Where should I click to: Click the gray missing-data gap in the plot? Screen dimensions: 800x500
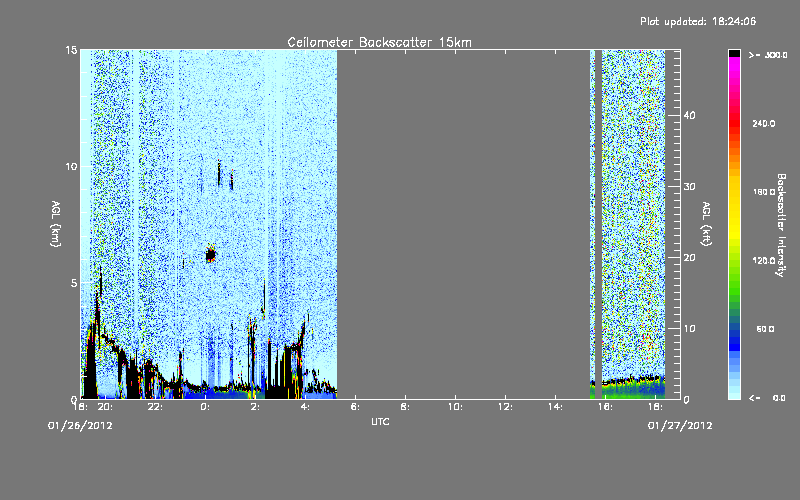(x=463, y=224)
